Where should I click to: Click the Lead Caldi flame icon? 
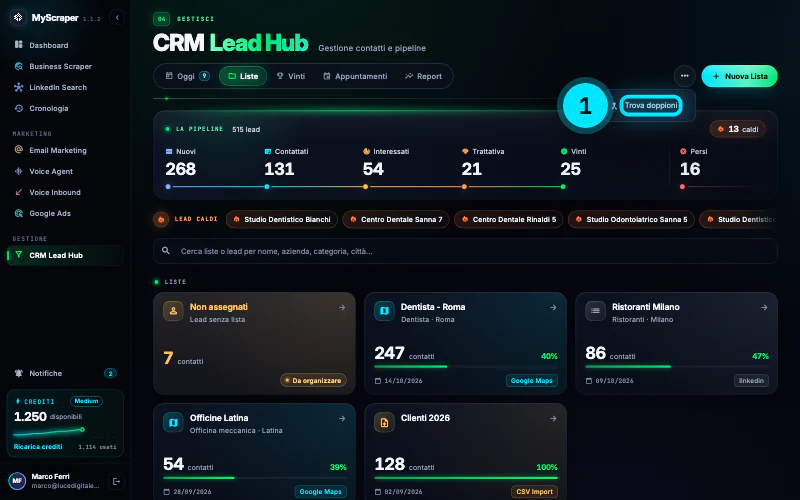(x=161, y=219)
